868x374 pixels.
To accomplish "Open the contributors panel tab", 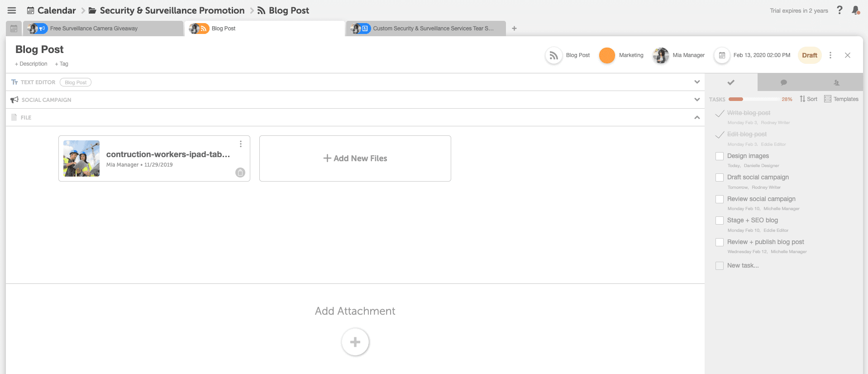I will [836, 82].
